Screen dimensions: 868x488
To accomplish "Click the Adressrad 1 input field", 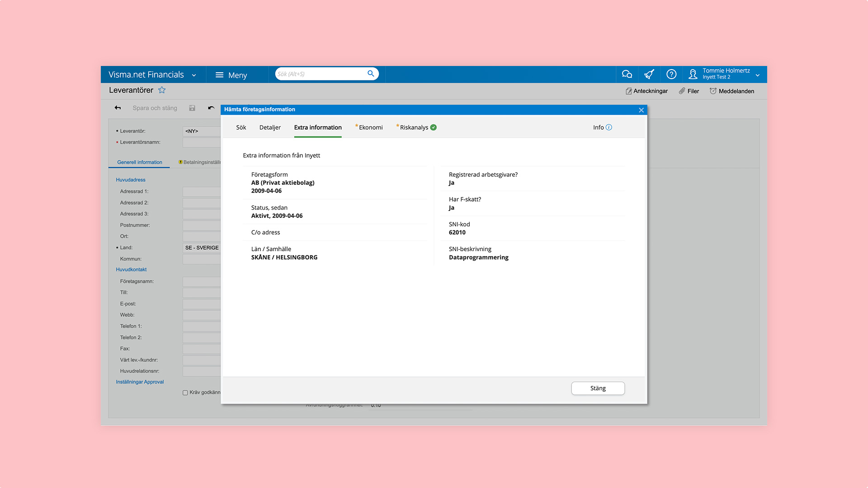I will pos(202,192).
